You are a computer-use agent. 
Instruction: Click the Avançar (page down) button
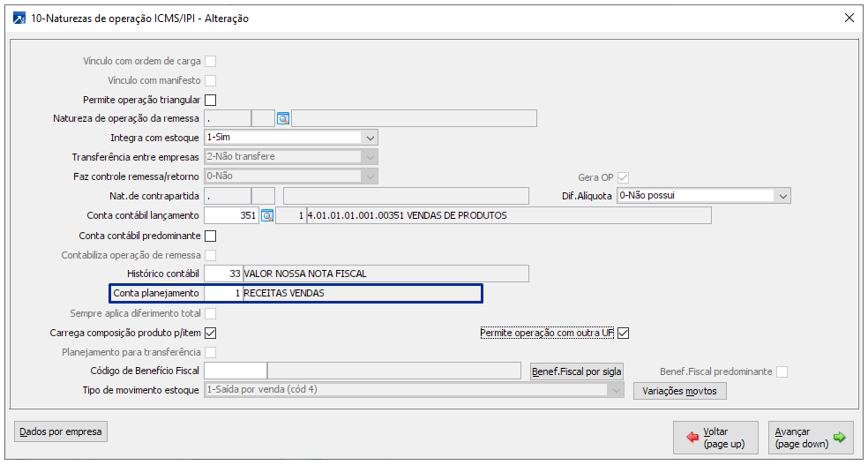pos(810,438)
